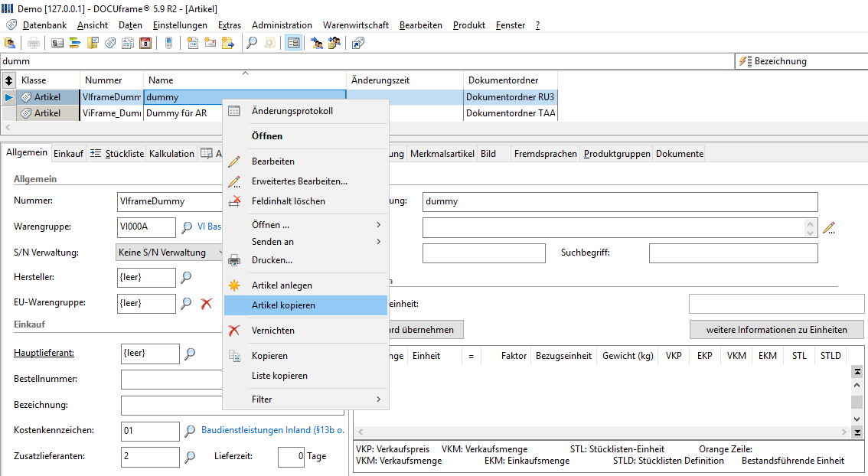The height and width of the screenshot is (476, 868).
Task: Click the Bestellnummer input field
Action: (x=171, y=379)
